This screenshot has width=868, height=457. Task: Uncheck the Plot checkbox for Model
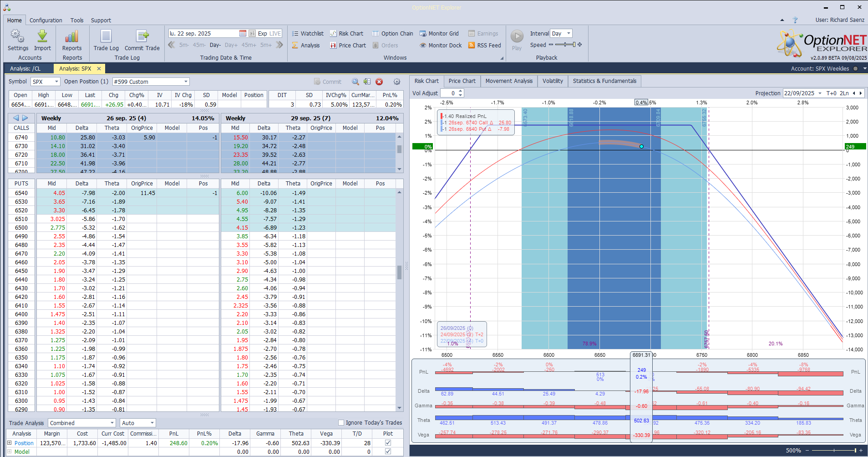[x=388, y=451]
